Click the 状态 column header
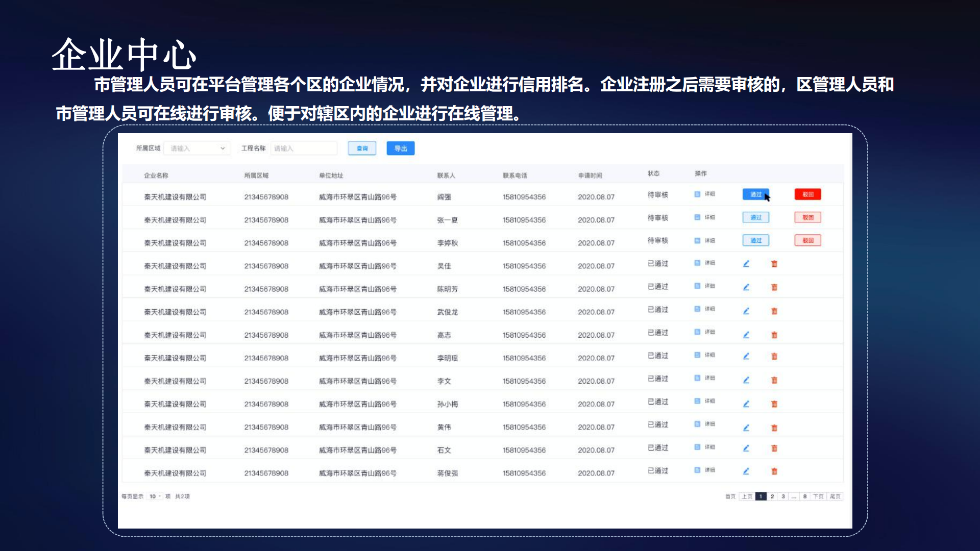 coord(653,173)
